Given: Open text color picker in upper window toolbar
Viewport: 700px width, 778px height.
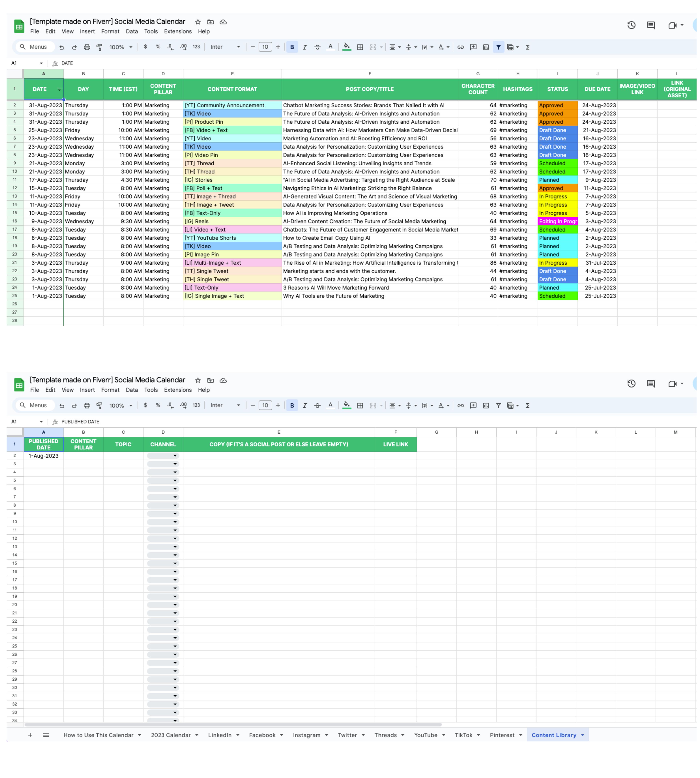Looking at the screenshot, I should click(330, 47).
